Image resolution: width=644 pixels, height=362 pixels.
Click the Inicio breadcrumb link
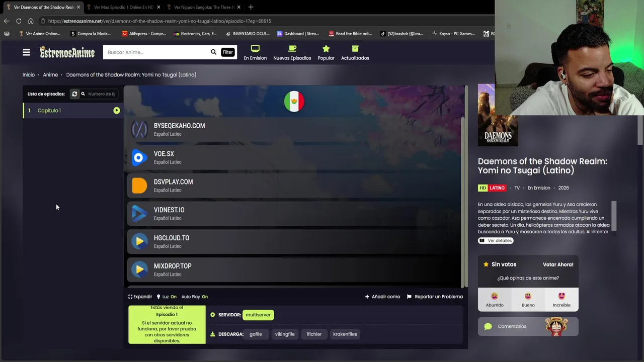pos(28,74)
